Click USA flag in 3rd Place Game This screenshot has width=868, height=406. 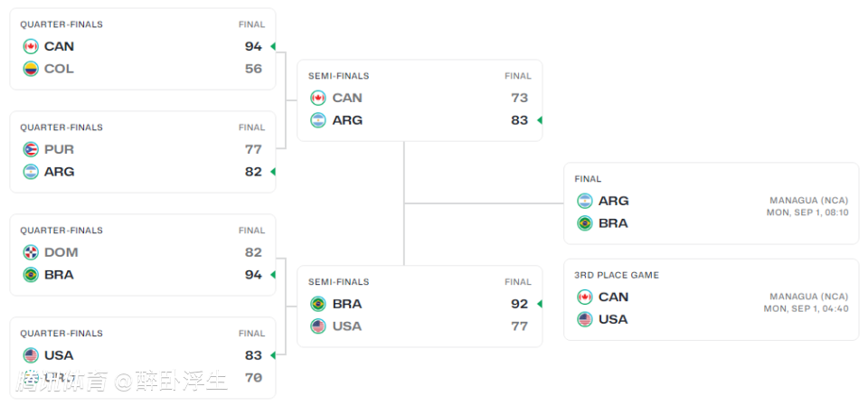pyautogui.click(x=585, y=319)
